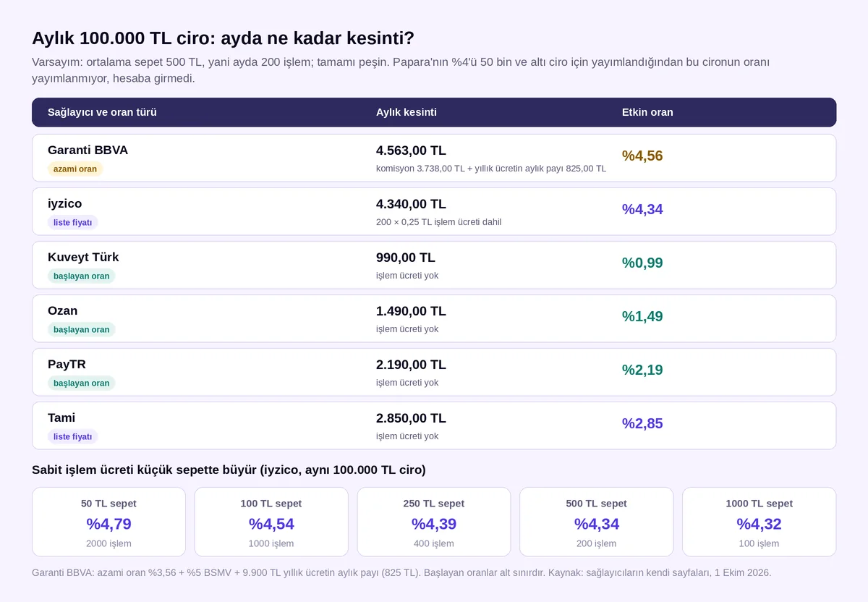
Task: Click 'işlem ücreti yok' in Kuveyt Türk row
Action: coord(407,276)
